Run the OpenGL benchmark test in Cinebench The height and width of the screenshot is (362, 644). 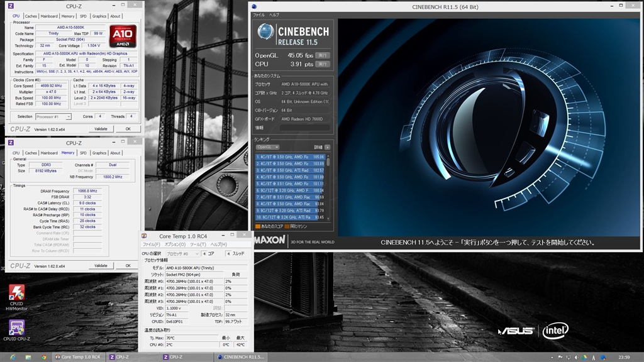click(322, 55)
